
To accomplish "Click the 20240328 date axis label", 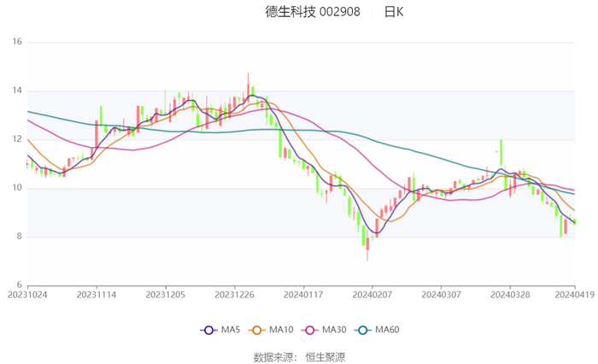I will [x=510, y=295].
